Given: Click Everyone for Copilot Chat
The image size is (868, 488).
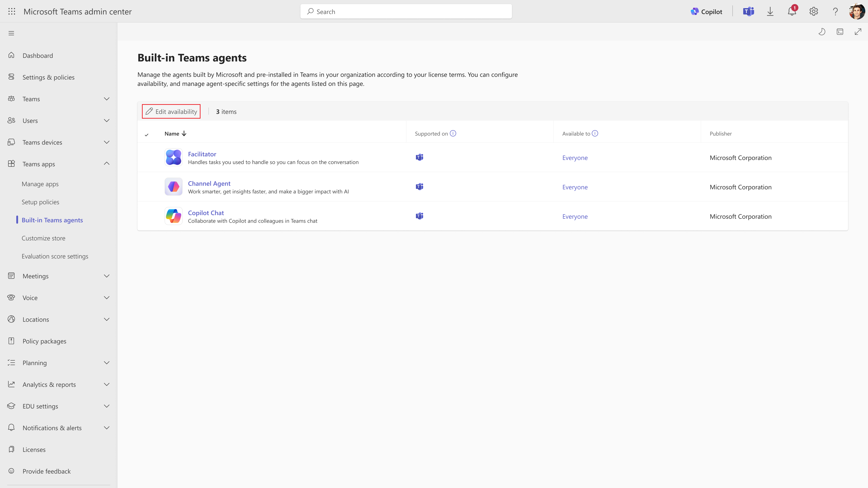Looking at the screenshot, I should click(575, 216).
